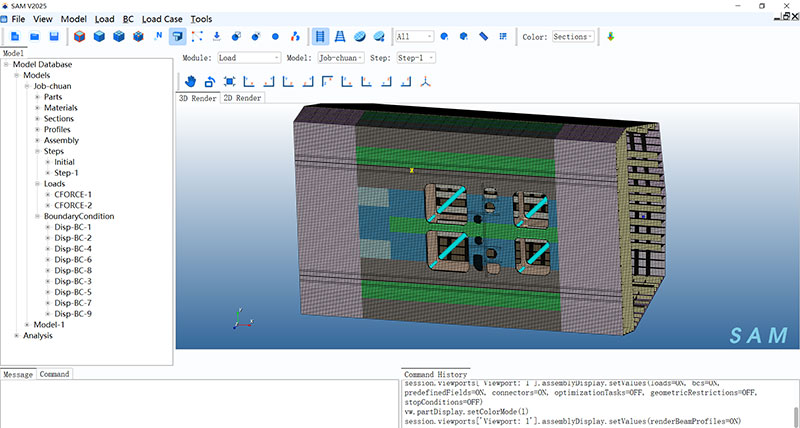This screenshot has height=428, width=800.
Task: Click the Save disk icon
Action: click(x=54, y=37)
